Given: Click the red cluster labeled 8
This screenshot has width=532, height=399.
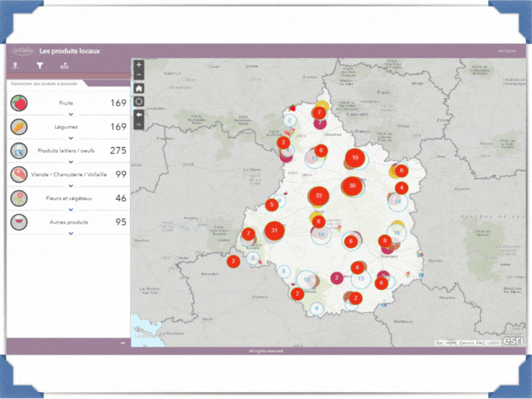Looking at the screenshot, I should click(385, 241).
